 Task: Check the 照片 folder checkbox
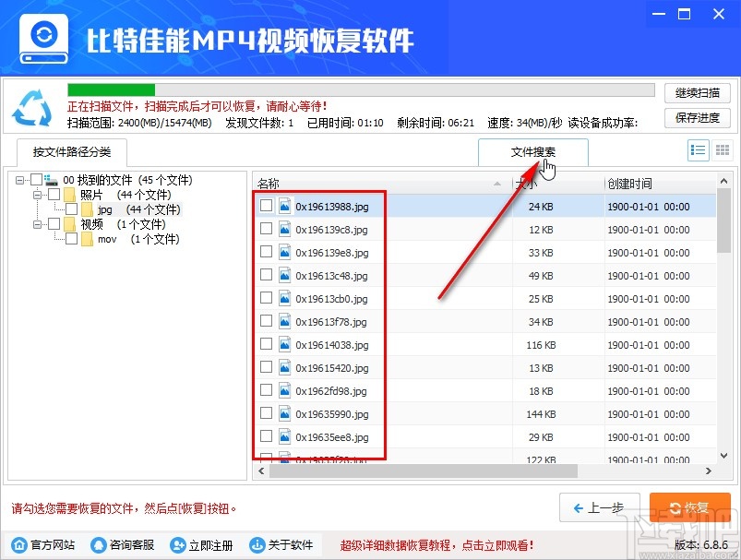(x=54, y=195)
